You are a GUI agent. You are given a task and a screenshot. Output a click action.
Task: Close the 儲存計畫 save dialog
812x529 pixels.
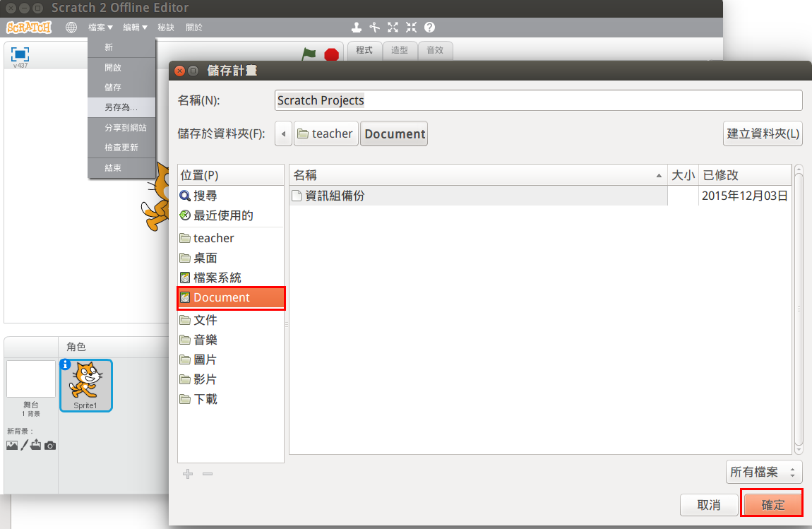pos(179,71)
